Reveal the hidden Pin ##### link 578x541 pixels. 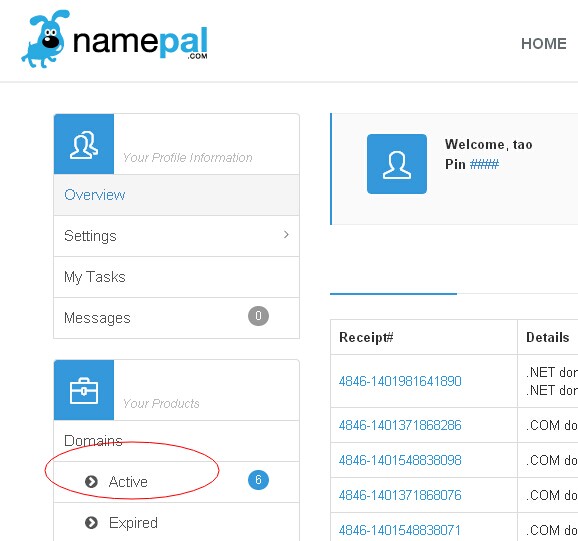pos(484,164)
